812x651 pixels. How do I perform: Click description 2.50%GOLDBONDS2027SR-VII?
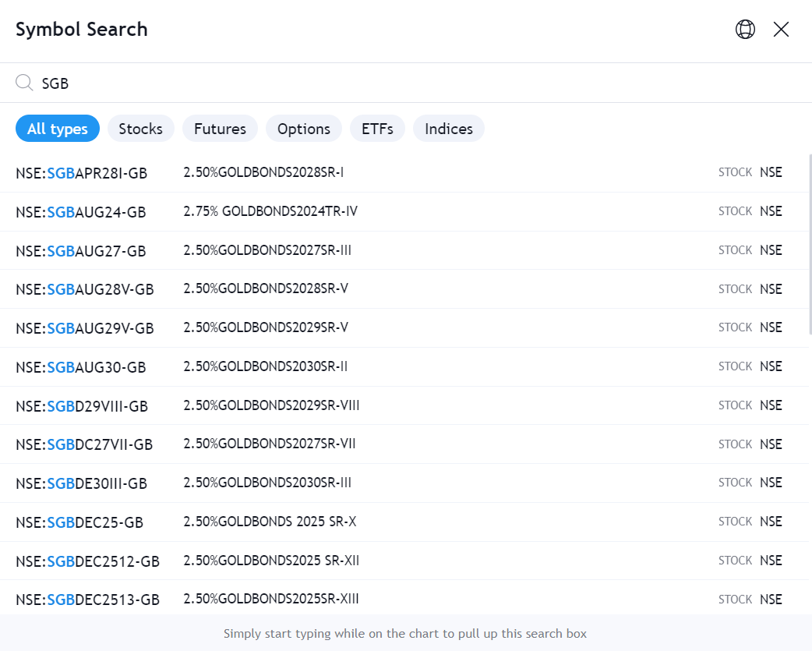(270, 444)
